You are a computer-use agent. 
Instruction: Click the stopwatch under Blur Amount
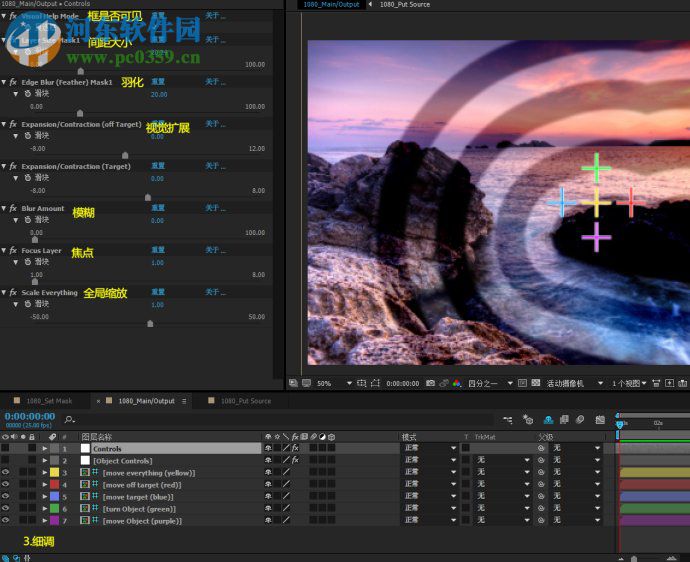tap(28, 220)
